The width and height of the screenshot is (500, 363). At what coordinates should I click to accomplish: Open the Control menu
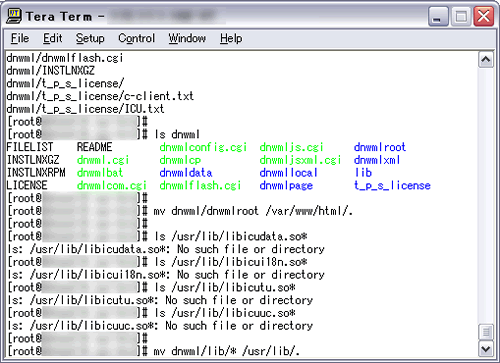[136, 38]
